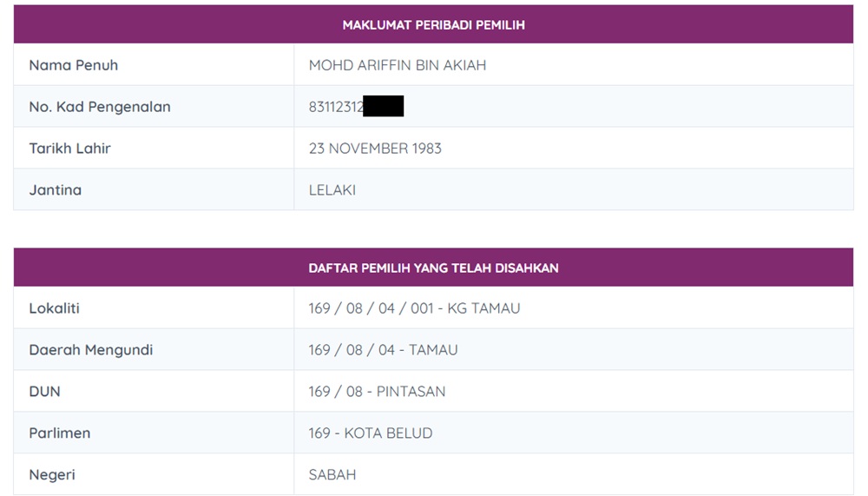Select the Jantina label
868x496 pixels.
click(x=55, y=190)
